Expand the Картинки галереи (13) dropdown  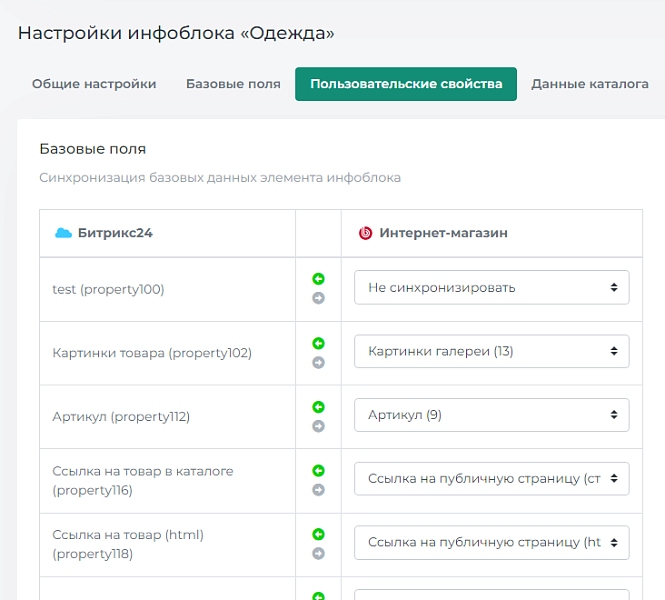click(491, 351)
